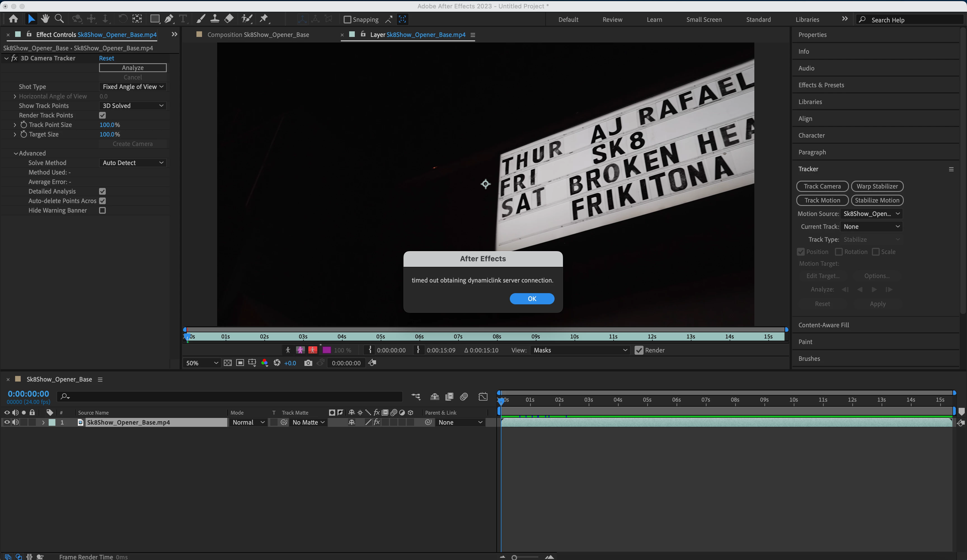Switch to Composition Sk8Show_Opener_Base tab
The image size is (967, 560).
point(258,34)
